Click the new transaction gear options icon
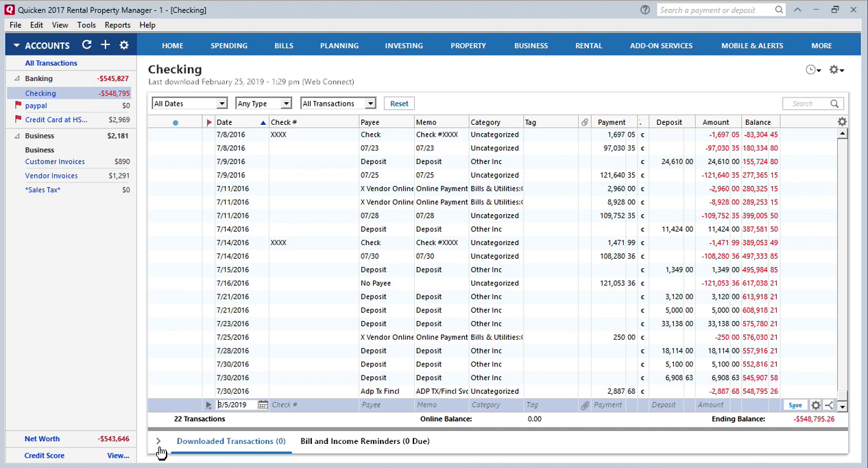The width and height of the screenshot is (868, 468). (x=816, y=406)
